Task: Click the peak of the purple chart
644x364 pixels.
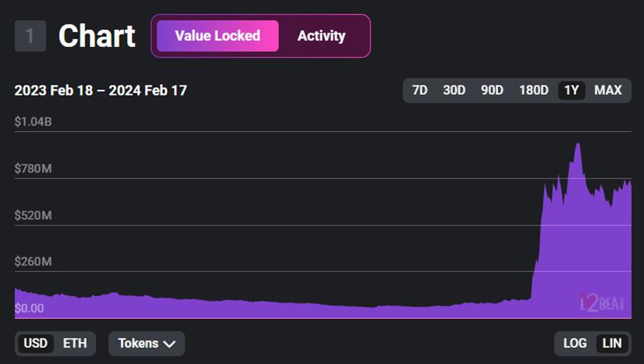Action: tap(577, 145)
